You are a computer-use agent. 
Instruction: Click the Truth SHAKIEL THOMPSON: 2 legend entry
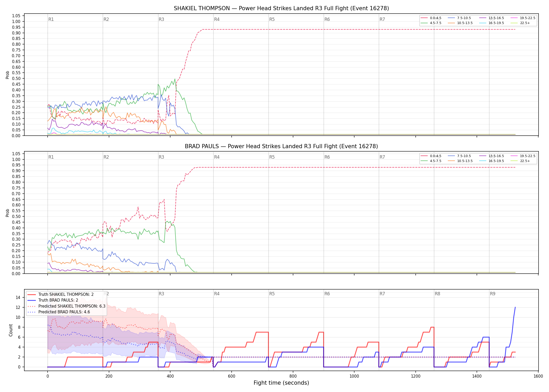[60, 295]
